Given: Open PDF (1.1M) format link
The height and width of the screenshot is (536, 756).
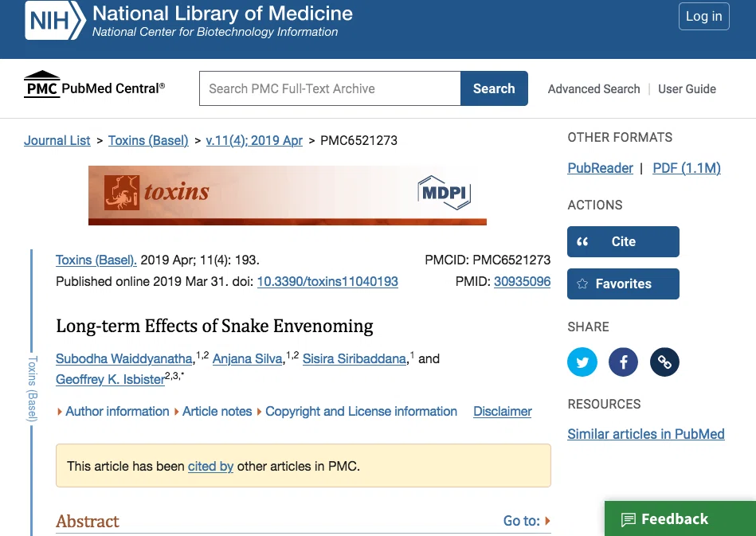Looking at the screenshot, I should click(x=687, y=168).
